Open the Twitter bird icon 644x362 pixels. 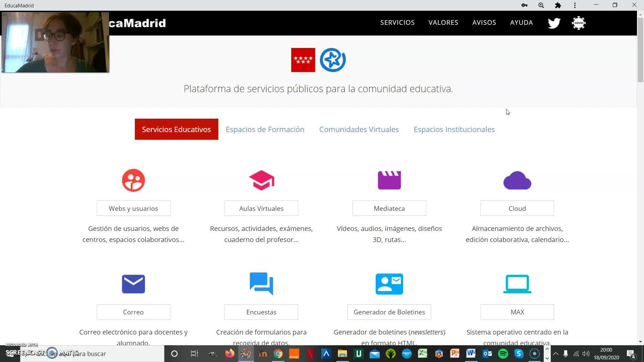tap(554, 23)
